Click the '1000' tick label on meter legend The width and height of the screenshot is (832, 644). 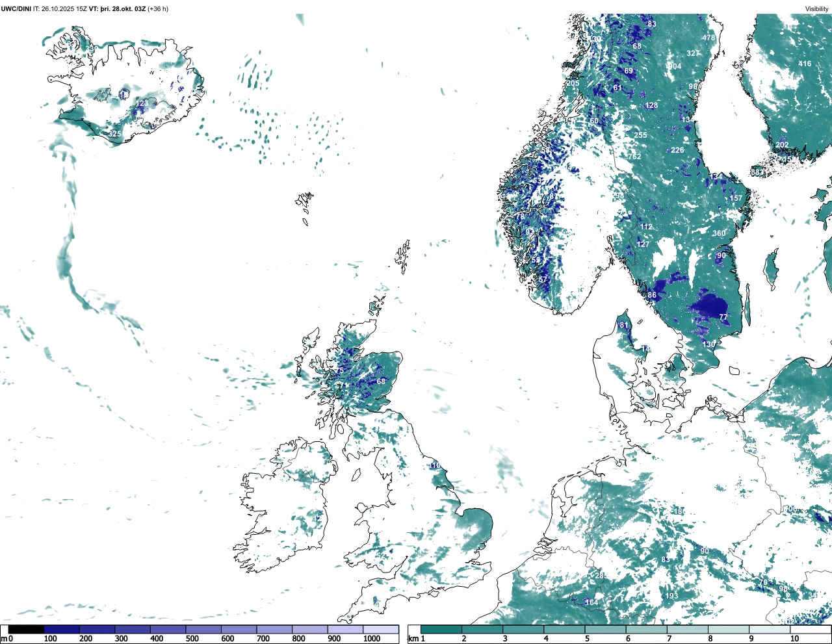372,639
